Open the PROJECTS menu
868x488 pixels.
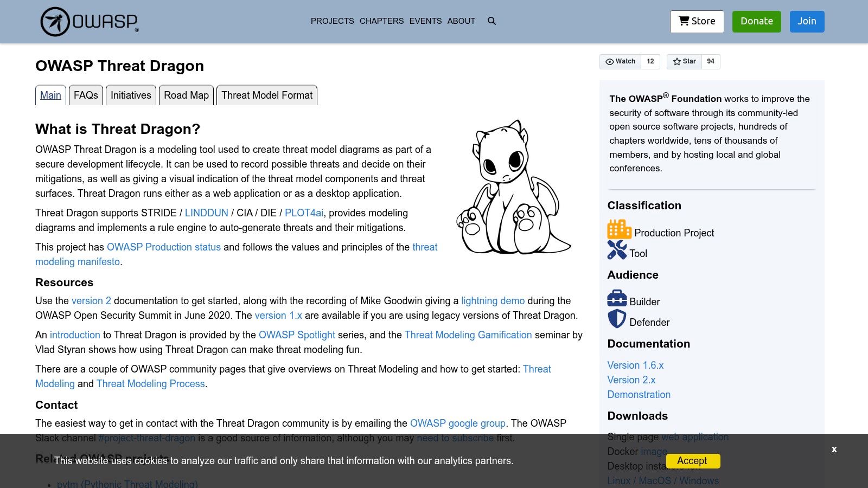(332, 21)
